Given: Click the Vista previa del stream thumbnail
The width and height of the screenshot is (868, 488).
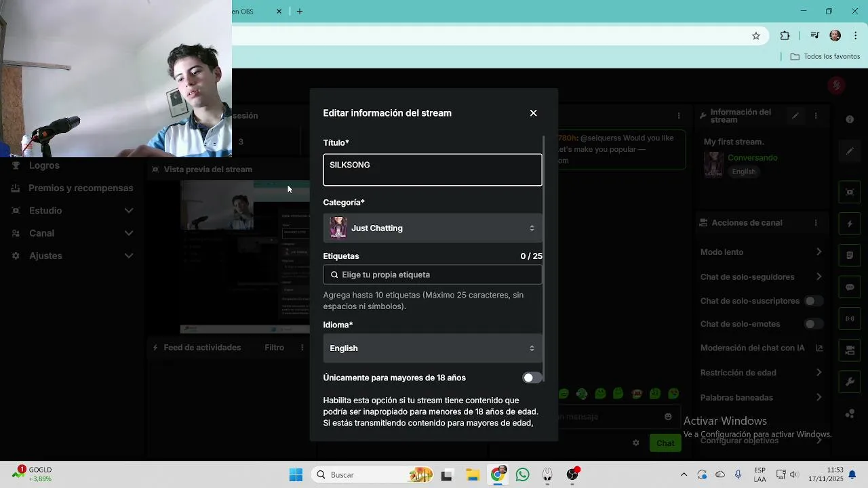Looking at the screenshot, I should point(245,257).
